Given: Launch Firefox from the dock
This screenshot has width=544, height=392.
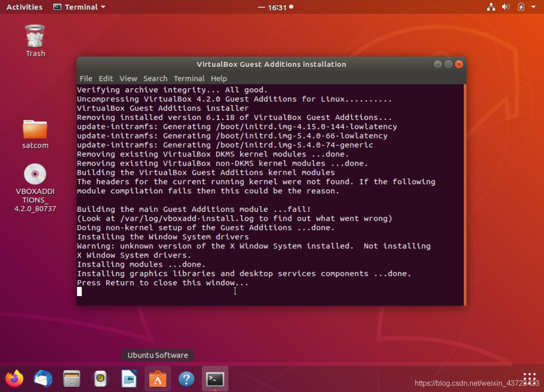Looking at the screenshot, I should coord(14,379).
